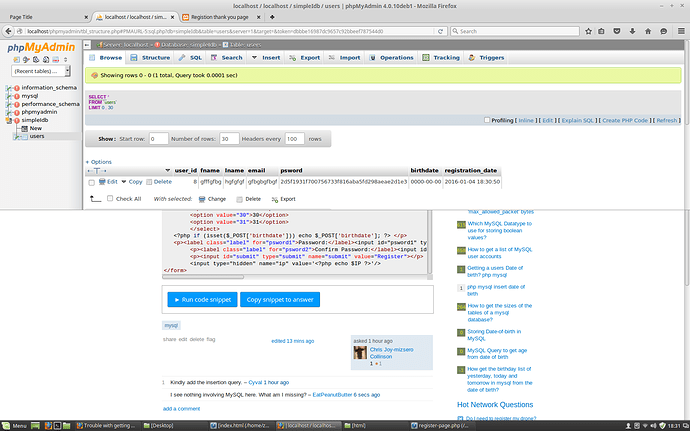
Task: Click the Create PHP Code link
Action: click(625, 120)
